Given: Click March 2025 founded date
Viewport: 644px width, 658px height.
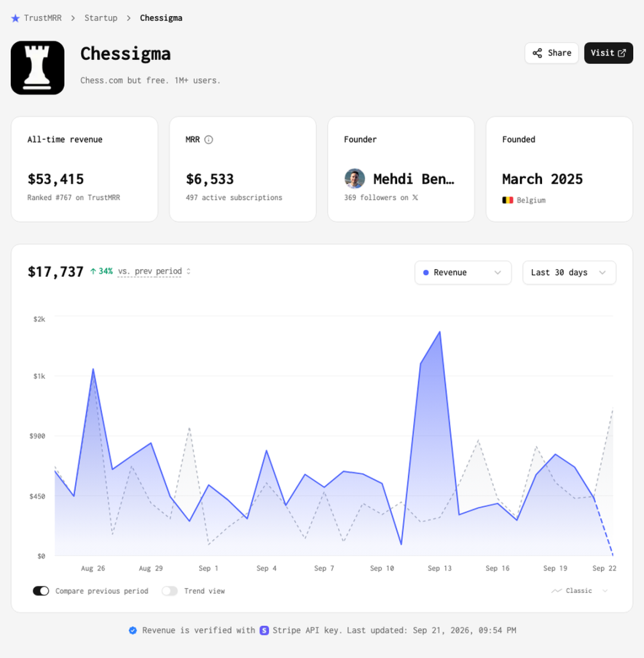Looking at the screenshot, I should tap(543, 179).
